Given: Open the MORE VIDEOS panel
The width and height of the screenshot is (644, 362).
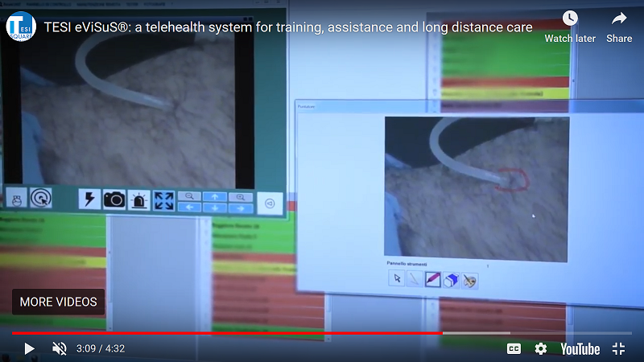Looking at the screenshot, I should [x=58, y=302].
